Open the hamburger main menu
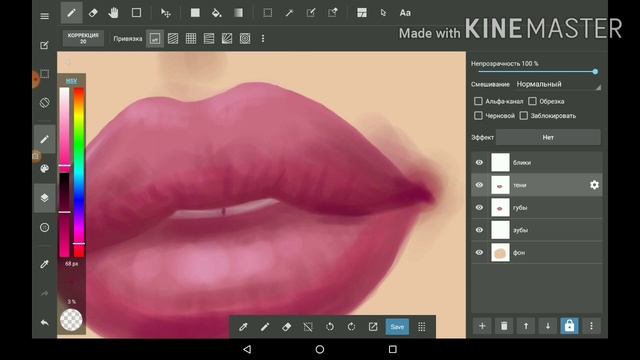The image size is (640, 360). point(44,16)
